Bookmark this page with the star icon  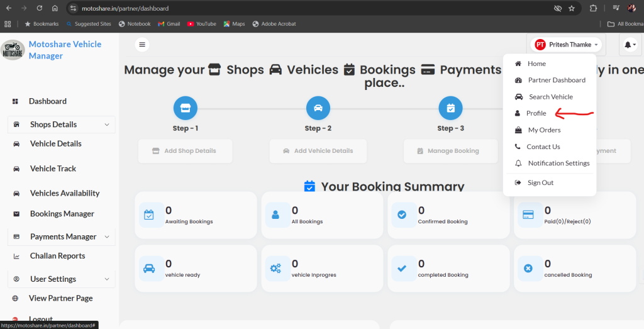point(572,8)
